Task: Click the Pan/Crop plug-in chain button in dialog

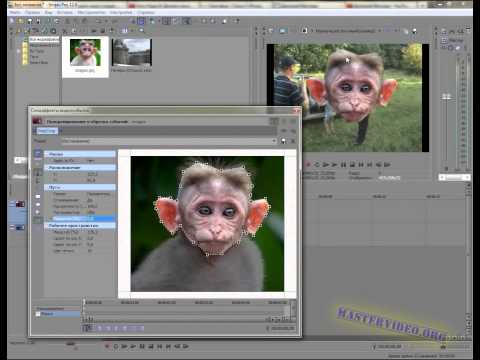Action: 47,131
